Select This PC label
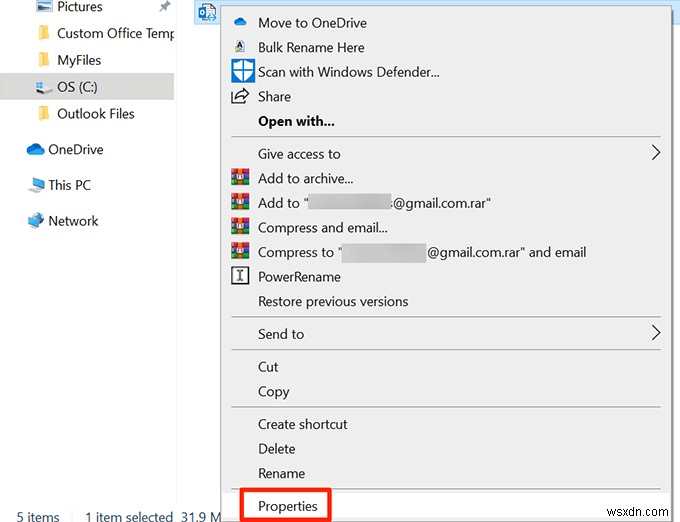The width and height of the screenshot is (680, 522). click(69, 185)
